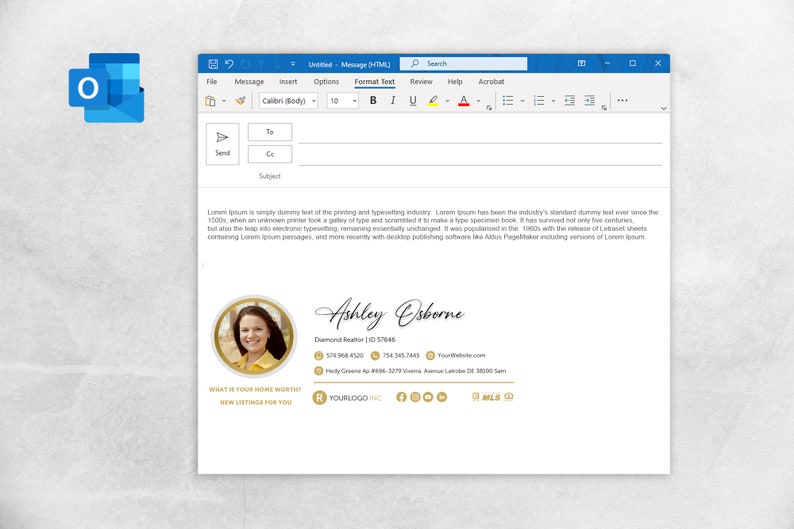This screenshot has width=794, height=529.
Task: Toggle bulleted list
Action: [508, 101]
